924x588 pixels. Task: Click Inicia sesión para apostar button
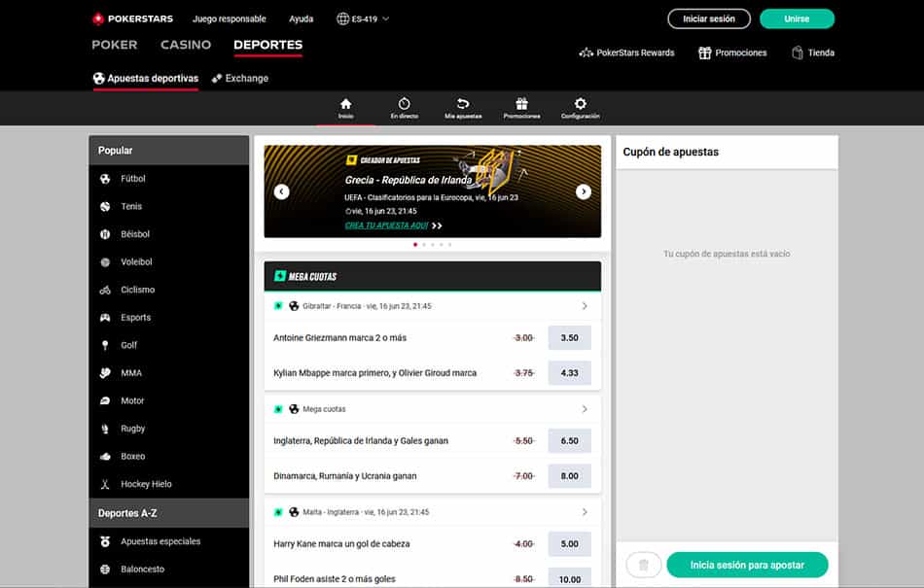point(747,565)
